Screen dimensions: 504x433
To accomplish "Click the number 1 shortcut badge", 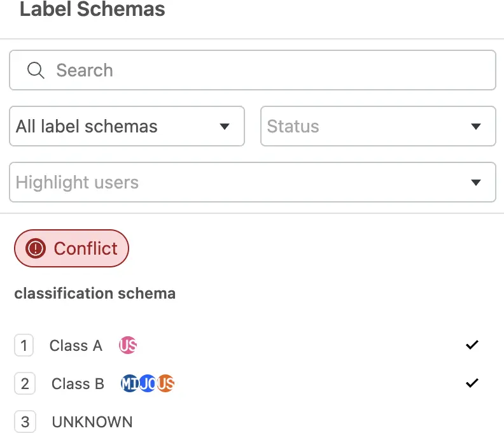I will click(24, 345).
